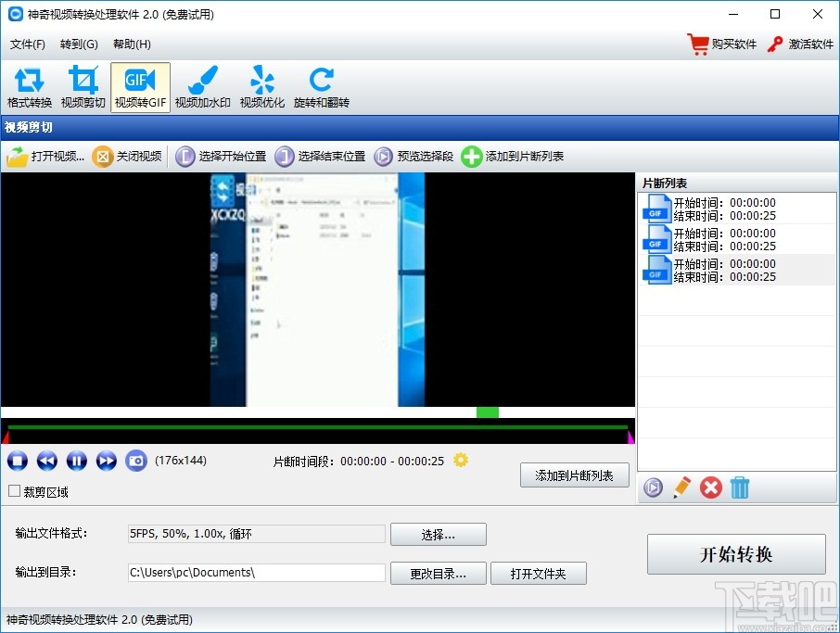
Task: Open the 文件(F) menu
Action: coord(27,44)
